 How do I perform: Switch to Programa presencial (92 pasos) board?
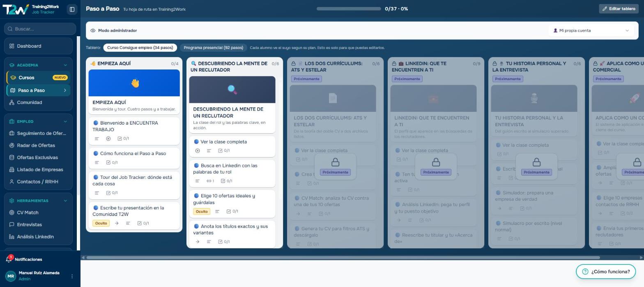click(x=214, y=48)
